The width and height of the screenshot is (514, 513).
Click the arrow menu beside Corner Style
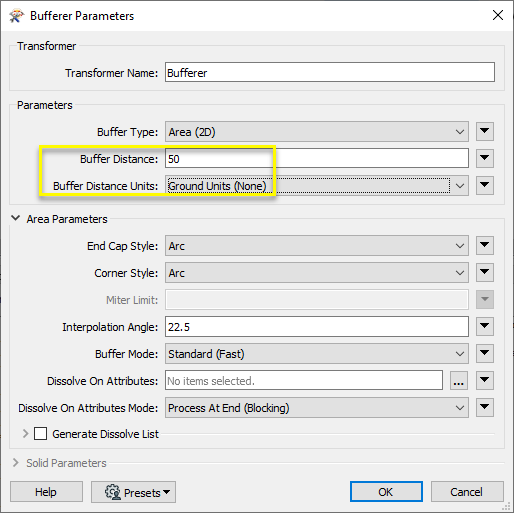[485, 273]
